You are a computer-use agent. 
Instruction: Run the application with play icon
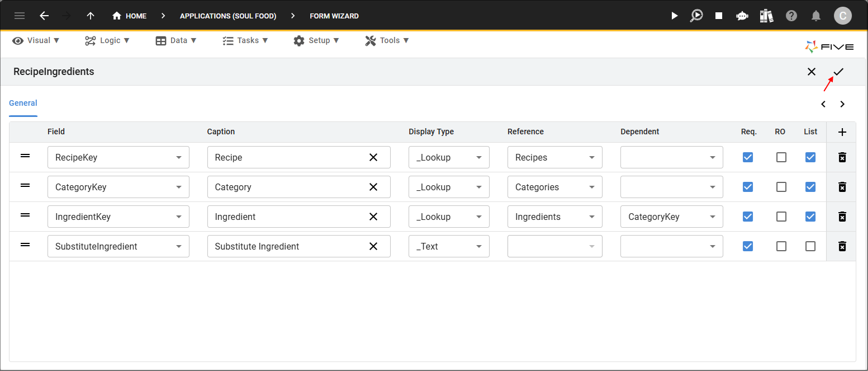click(x=675, y=16)
